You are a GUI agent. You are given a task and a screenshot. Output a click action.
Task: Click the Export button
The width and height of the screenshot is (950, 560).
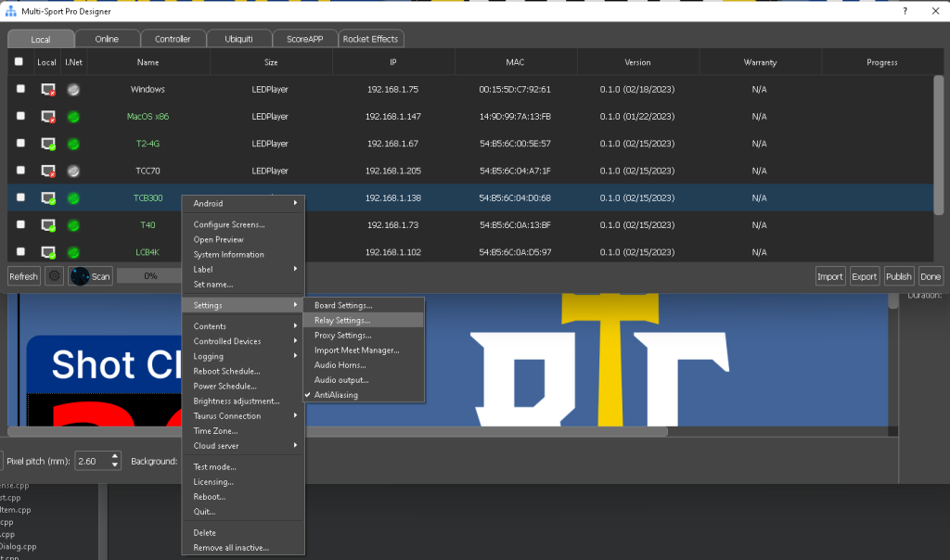pyautogui.click(x=865, y=276)
